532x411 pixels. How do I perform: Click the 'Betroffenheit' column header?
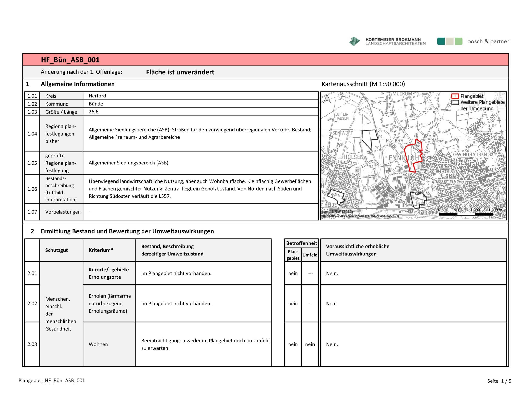coord(301,243)
